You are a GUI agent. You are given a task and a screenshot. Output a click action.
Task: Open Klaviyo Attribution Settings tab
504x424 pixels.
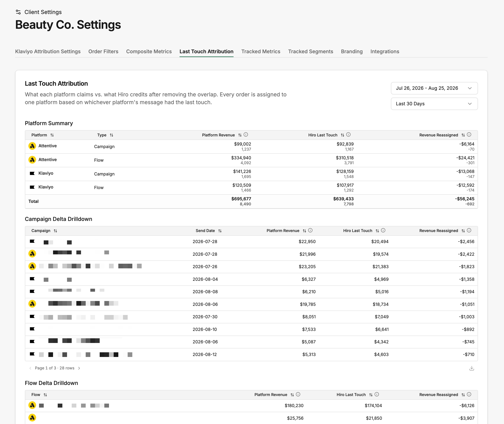tap(48, 51)
